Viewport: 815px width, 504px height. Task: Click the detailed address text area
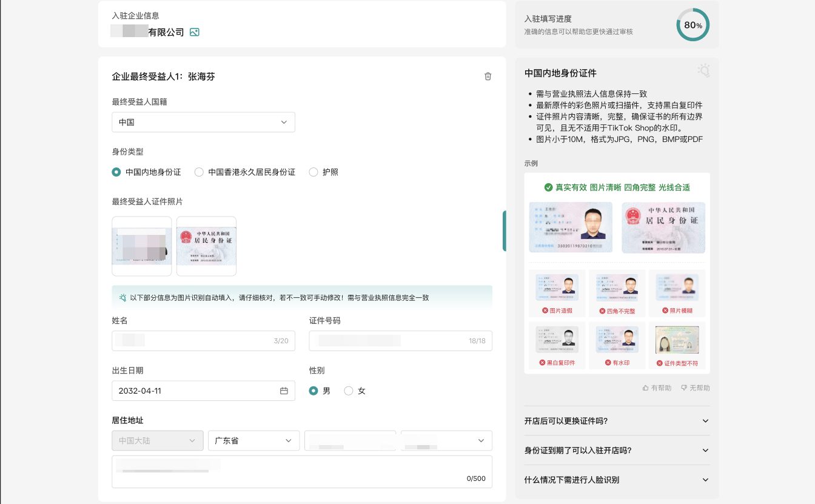coord(301,472)
